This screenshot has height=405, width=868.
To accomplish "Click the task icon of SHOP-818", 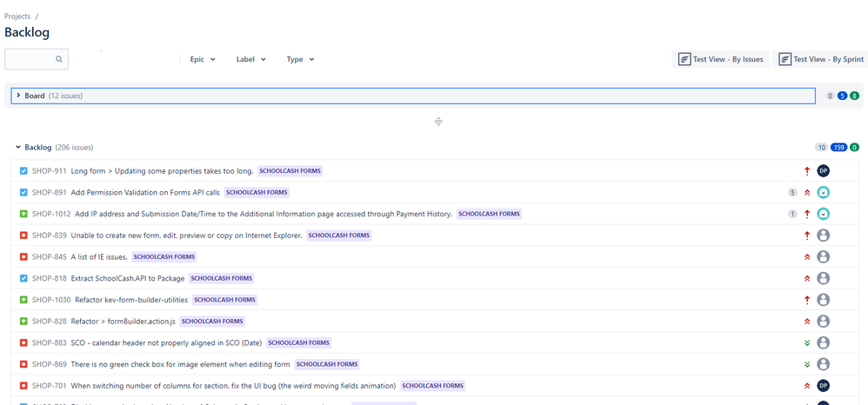I will click(23, 278).
